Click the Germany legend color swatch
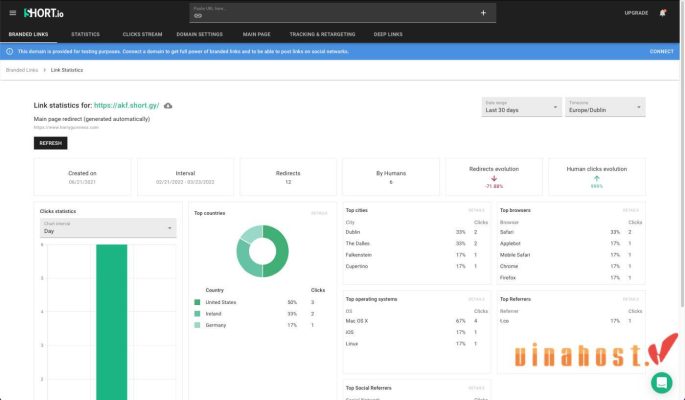This screenshot has height=400, width=685. click(197, 325)
